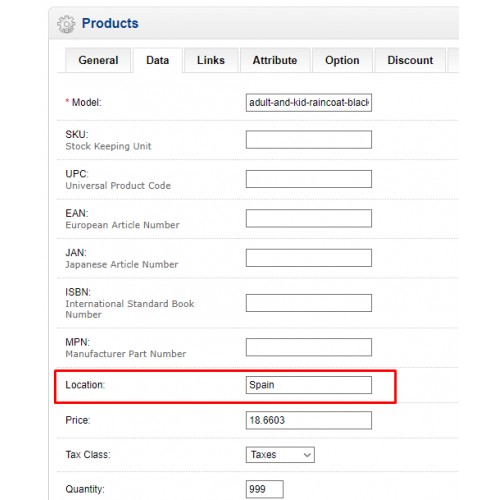The width and height of the screenshot is (500, 500).
Task: Switch to the Links tab
Action: 211,60
